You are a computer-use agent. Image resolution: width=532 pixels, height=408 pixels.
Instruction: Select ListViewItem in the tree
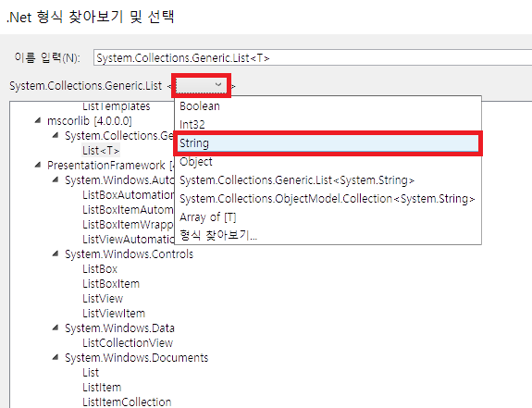coord(114,314)
